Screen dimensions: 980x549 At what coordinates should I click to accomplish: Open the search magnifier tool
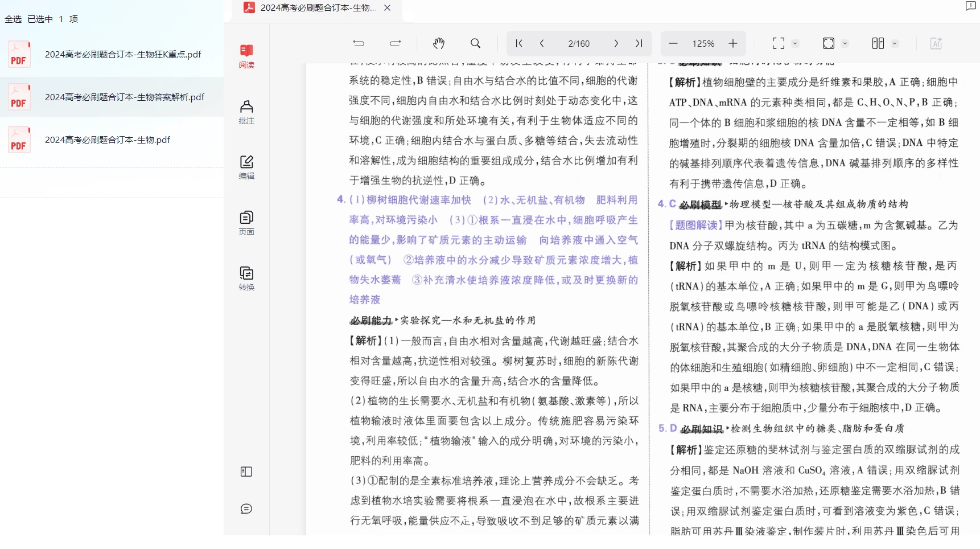(x=476, y=43)
